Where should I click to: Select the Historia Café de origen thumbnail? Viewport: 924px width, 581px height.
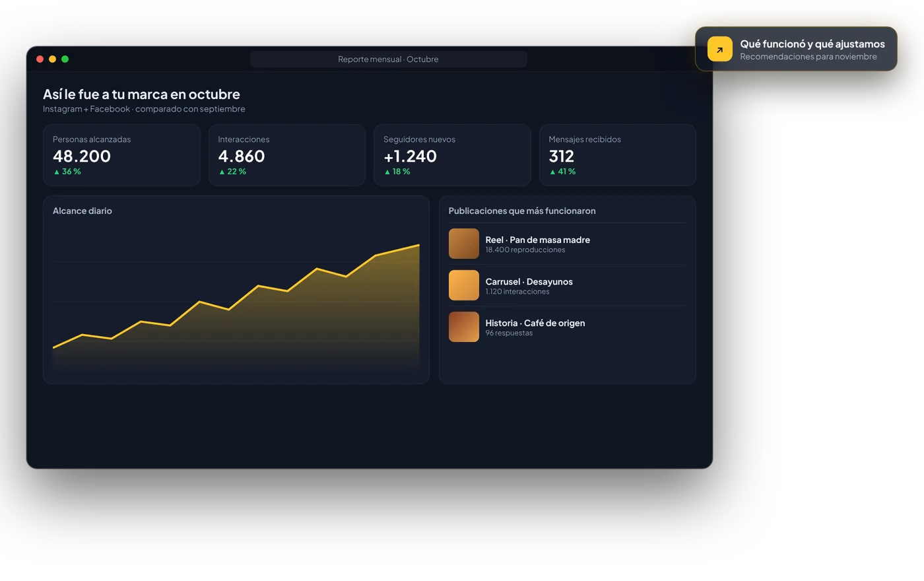point(464,327)
